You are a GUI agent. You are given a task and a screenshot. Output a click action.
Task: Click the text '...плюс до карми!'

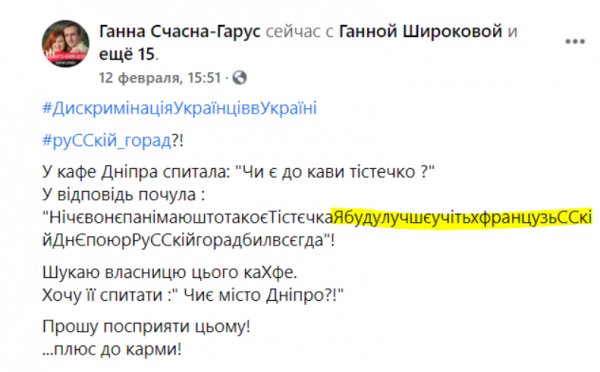112,349
